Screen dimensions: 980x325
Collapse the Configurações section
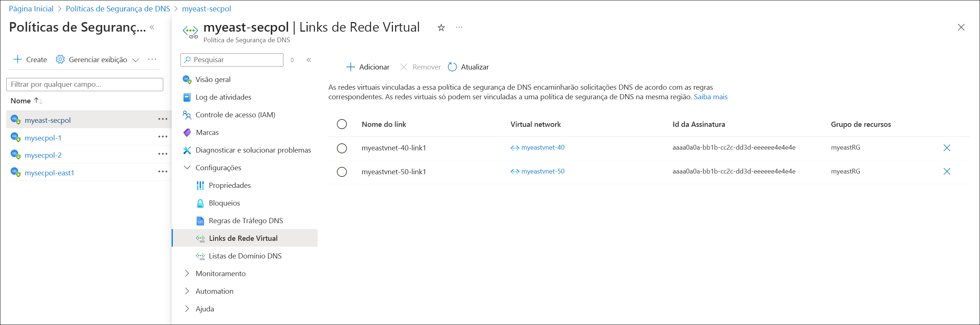click(x=187, y=167)
